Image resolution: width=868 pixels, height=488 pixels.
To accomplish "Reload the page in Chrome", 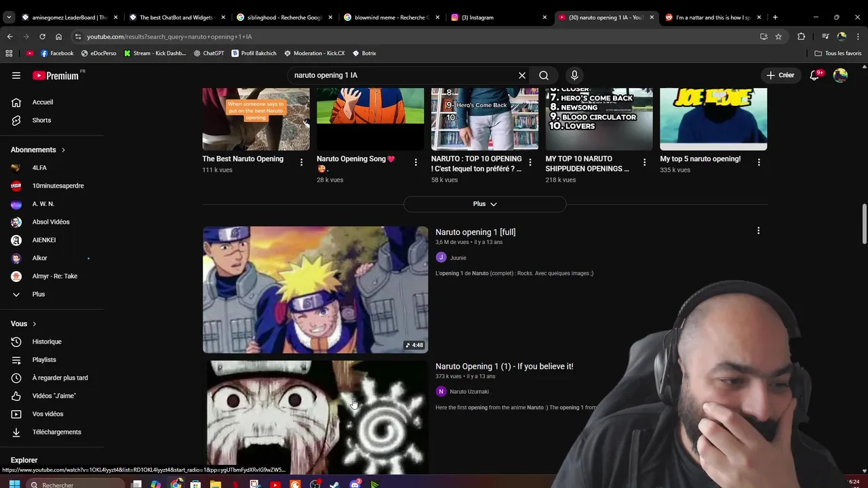I will coord(42,37).
